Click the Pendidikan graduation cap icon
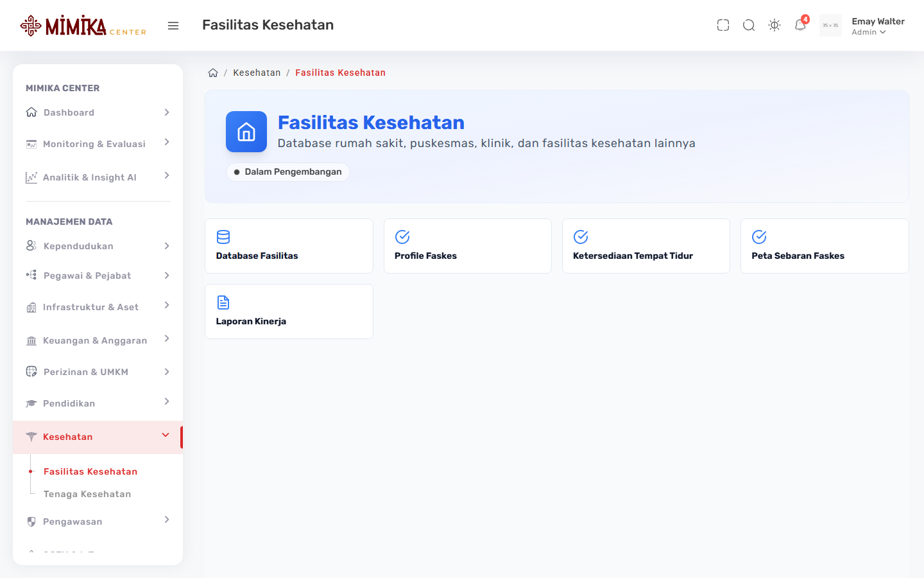This screenshot has width=924, height=578. 31,403
